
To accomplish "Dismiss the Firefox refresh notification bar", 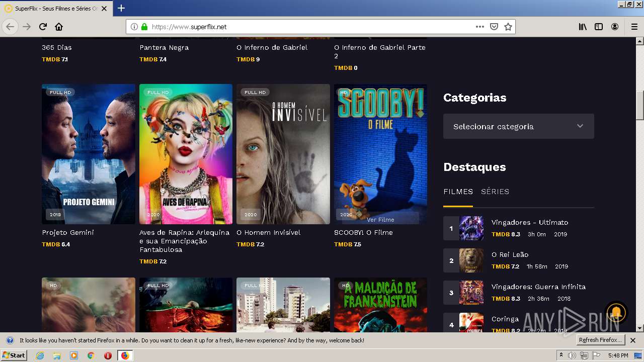I will tap(633, 340).
